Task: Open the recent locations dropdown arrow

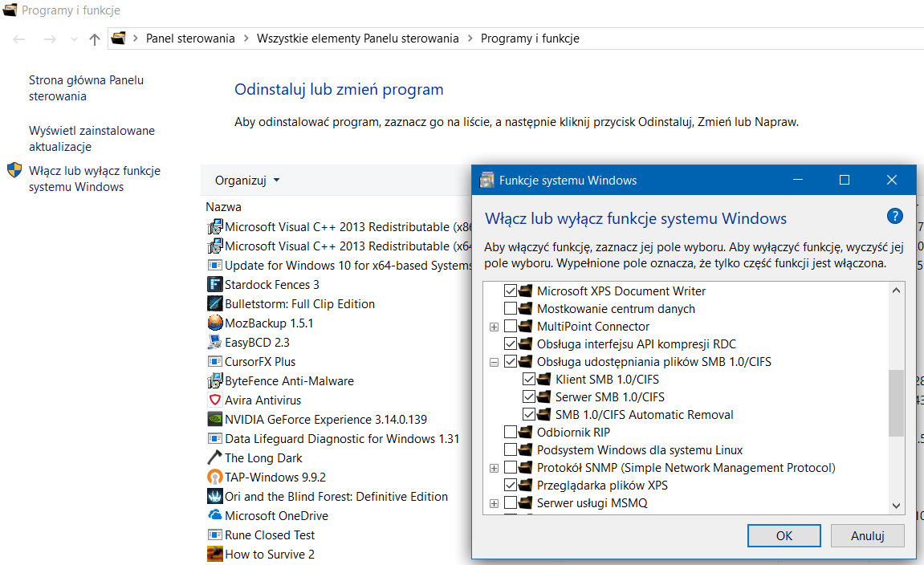Action: tap(74, 39)
